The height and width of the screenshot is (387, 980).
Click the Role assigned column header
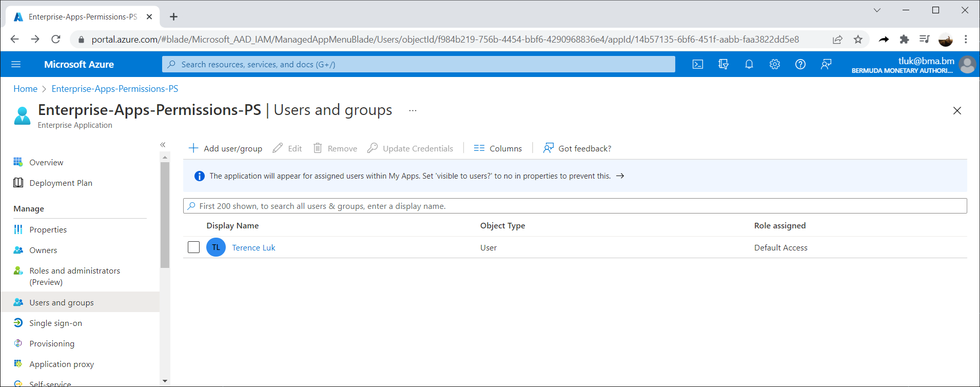[780, 225]
